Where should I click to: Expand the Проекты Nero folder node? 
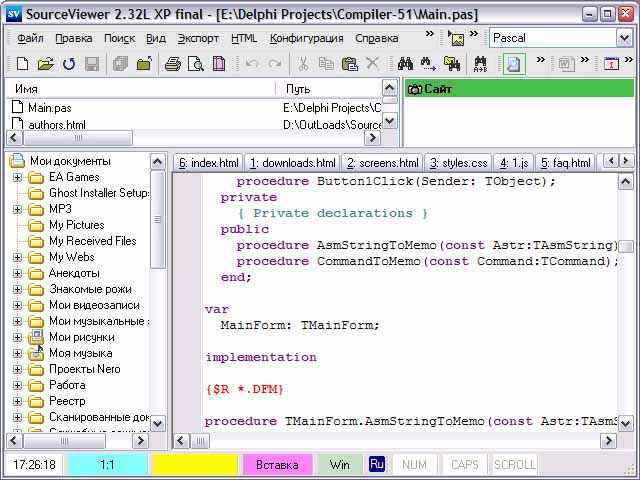pyautogui.click(x=17, y=369)
